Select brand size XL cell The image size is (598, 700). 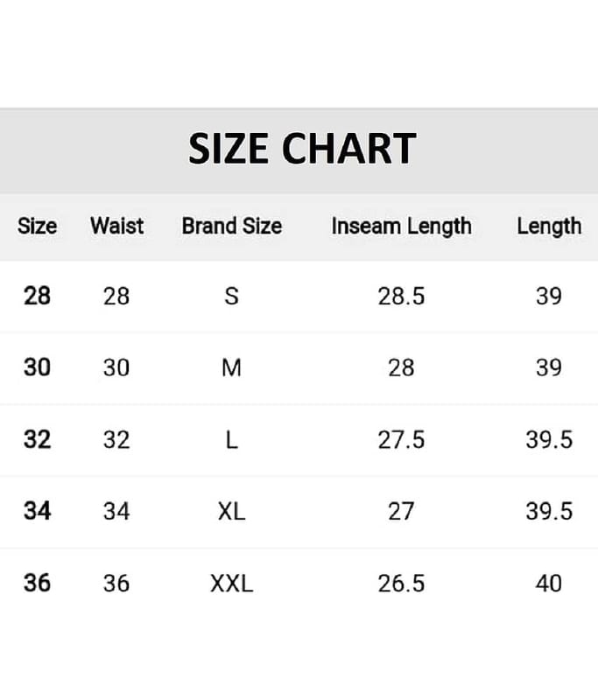[231, 511]
